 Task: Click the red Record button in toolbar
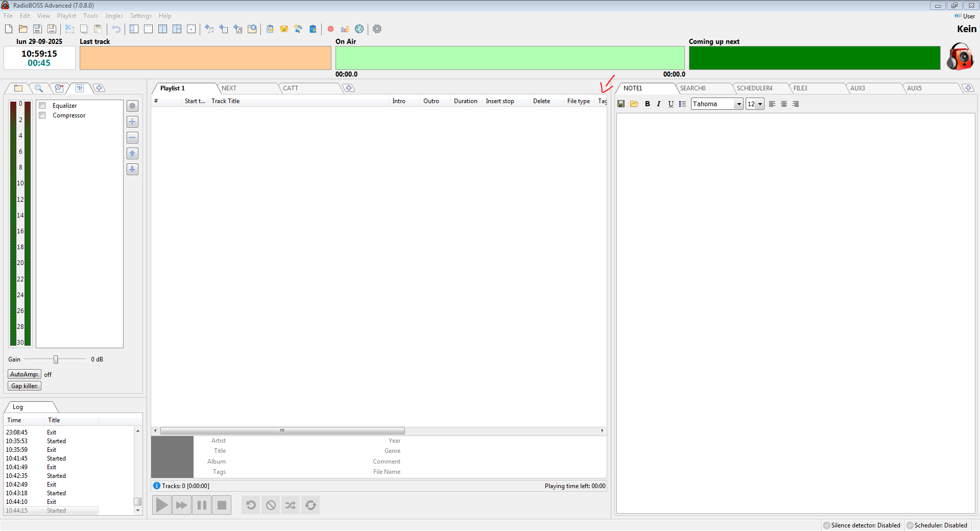[x=330, y=29]
